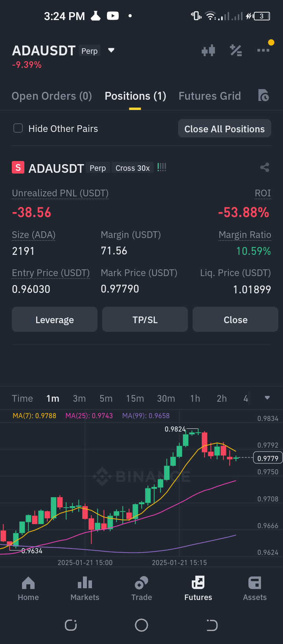Viewport: 283px width, 644px height.
Task: Tap the ADL indicator bars icon
Action: 162,167
